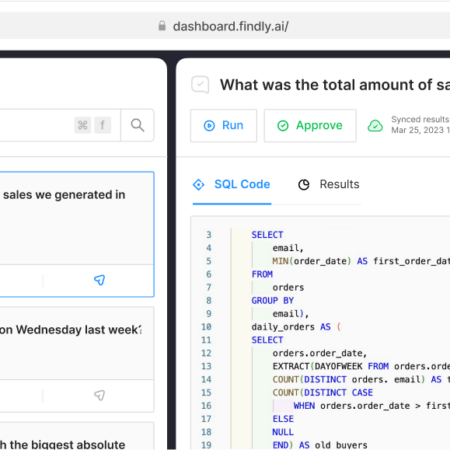The height and width of the screenshot is (450, 450).
Task: Click line number 10 in gutter
Action: point(206,327)
